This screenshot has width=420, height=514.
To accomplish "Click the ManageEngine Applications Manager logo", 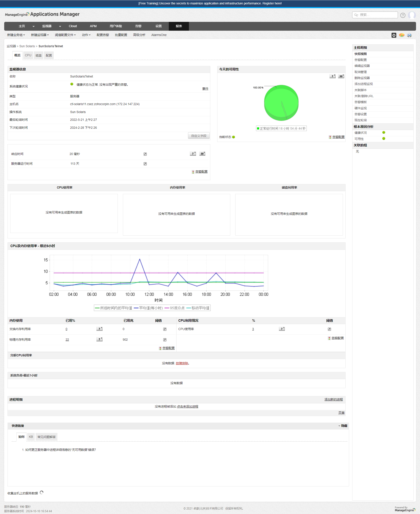I will [x=42, y=14].
